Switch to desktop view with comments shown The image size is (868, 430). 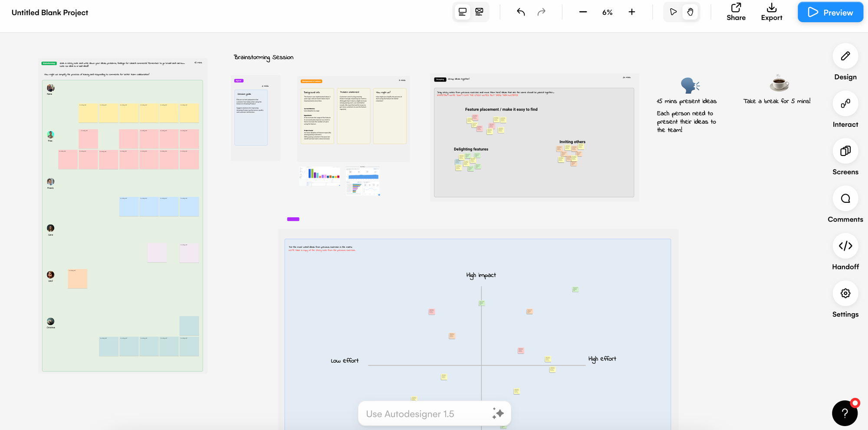463,12
